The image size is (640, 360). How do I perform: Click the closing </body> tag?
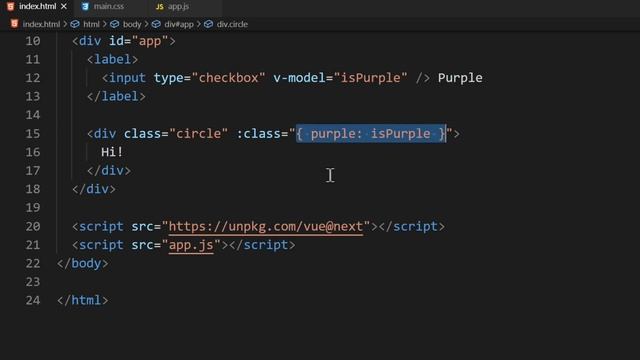83,264
